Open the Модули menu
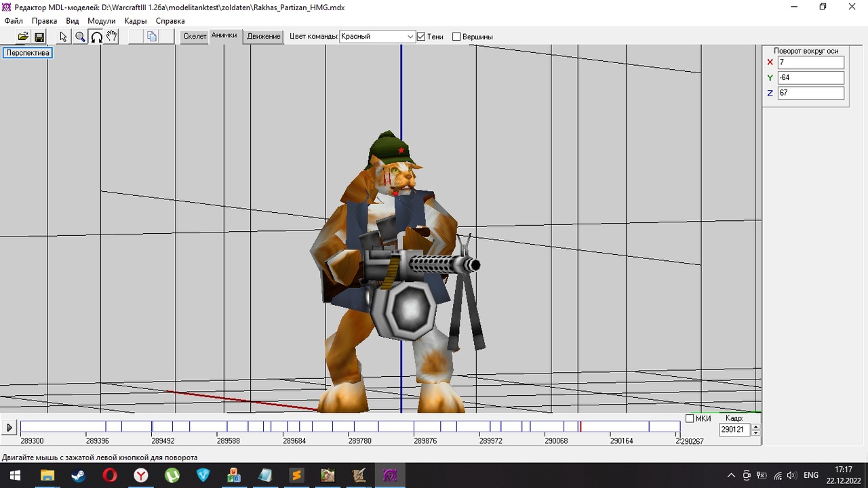 tap(102, 21)
